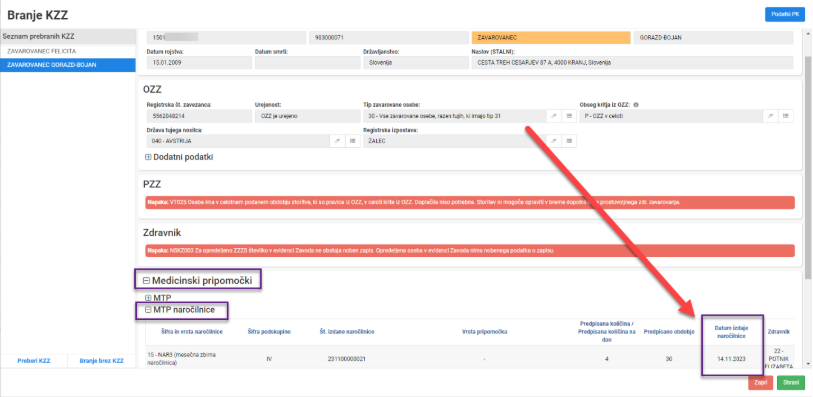Clear the Tip zavarovane osebe field with eraser icon
The width and height of the screenshot is (813, 397).
click(x=554, y=116)
